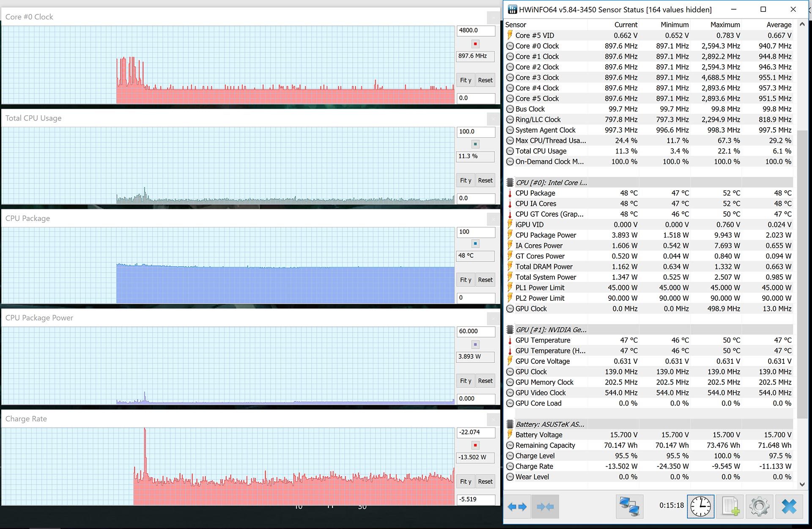The width and height of the screenshot is (812, 529).
Task: Click the thermometer icon beside CPU Package
Action: [x=510, y=193]
